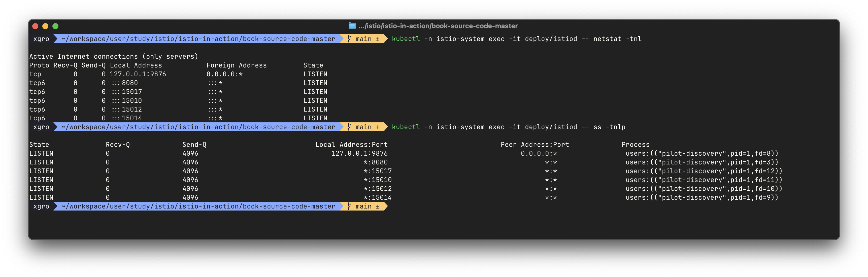Click pilot-discovery process entry with fd=9

pos(702,197)
